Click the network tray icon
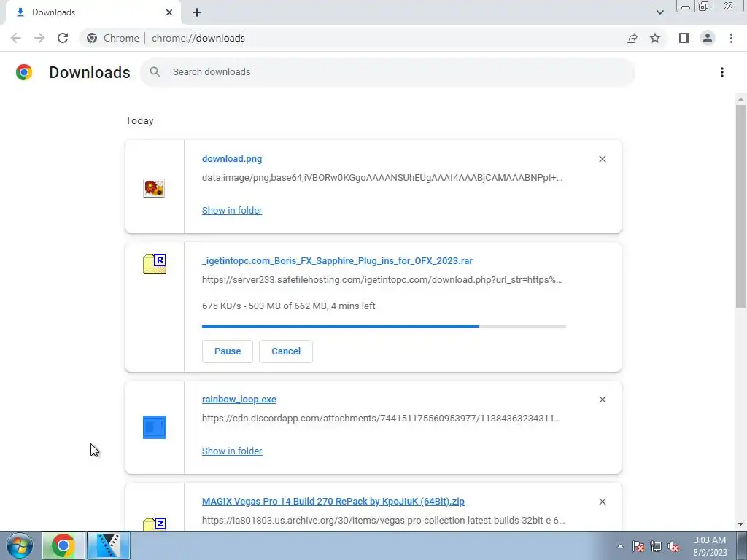This screenshot has width=747, height=560. pos(656,546)
